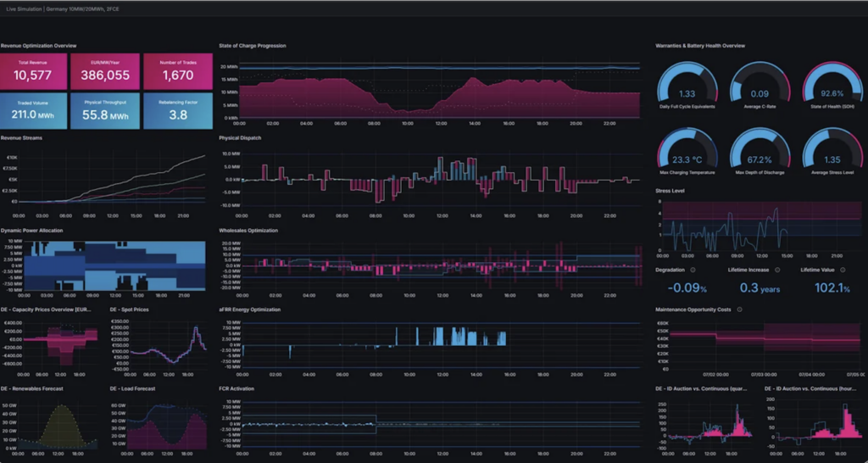Select the Number of Trades tile
The height and width of the screenshot is (463, 868).
(x=177, y=71)
